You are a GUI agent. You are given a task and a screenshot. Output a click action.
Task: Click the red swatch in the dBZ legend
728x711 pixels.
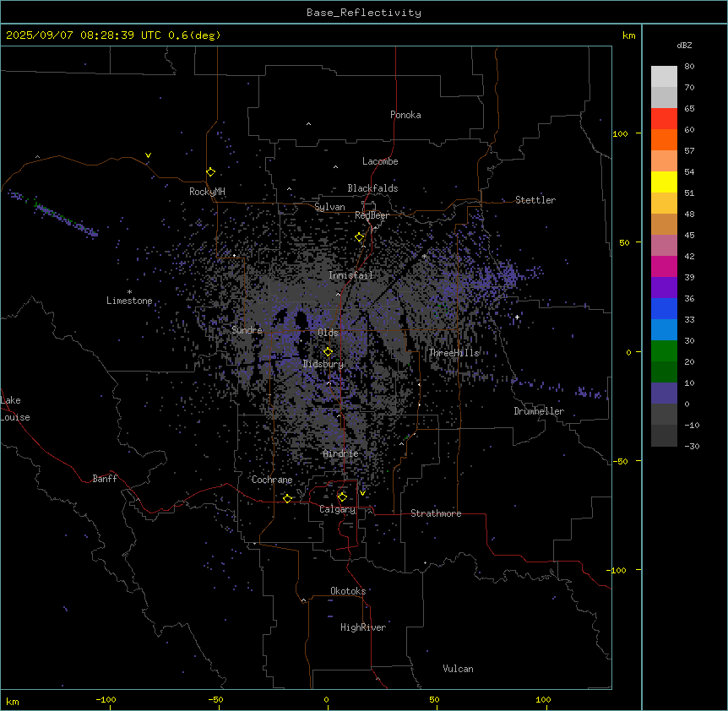point(664,118)
